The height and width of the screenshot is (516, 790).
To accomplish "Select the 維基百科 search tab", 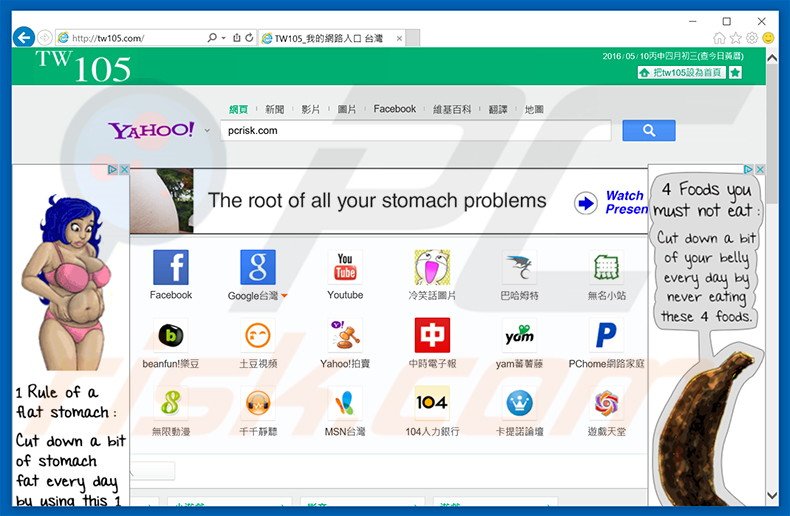I will point(452,109).
